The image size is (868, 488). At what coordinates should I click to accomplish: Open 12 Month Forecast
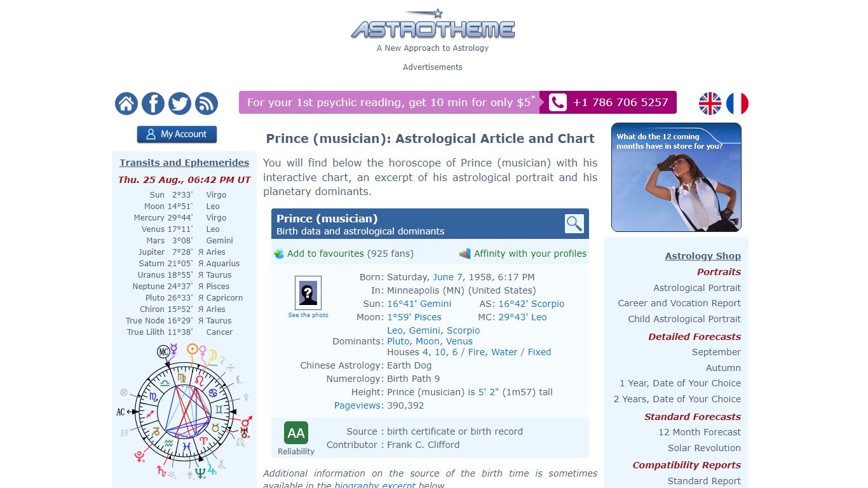[x=700, y=432]
